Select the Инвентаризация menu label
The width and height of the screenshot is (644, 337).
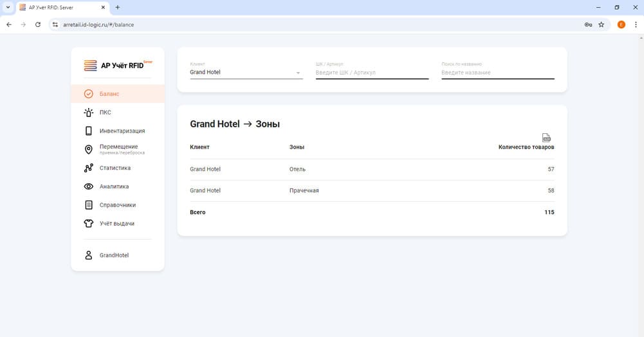pyautogui.click(x=122, y=131)
